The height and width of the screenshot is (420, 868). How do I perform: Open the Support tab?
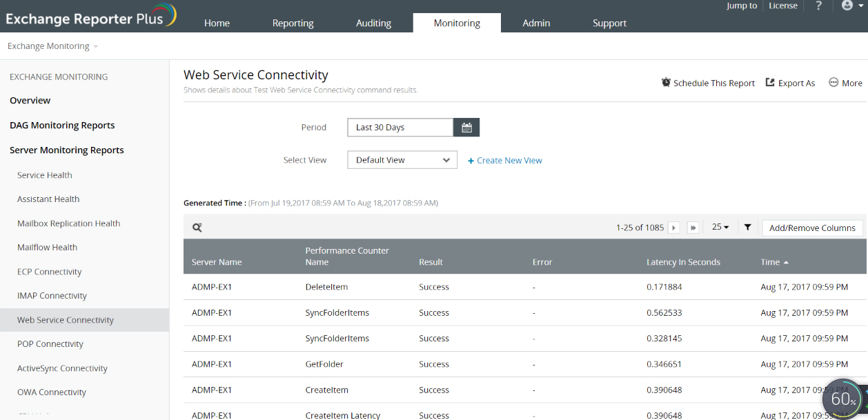pos(609,23)
